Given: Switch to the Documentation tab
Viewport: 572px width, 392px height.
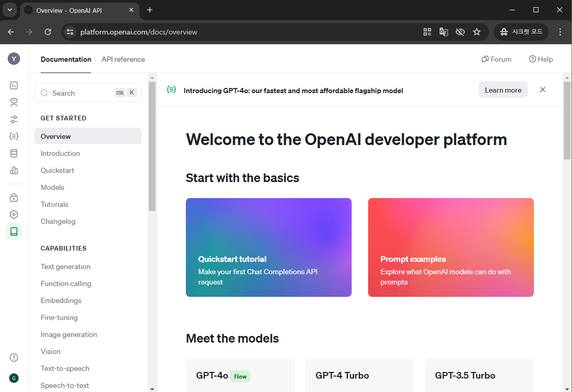Looking at the screenshot, I should [66, 60].
